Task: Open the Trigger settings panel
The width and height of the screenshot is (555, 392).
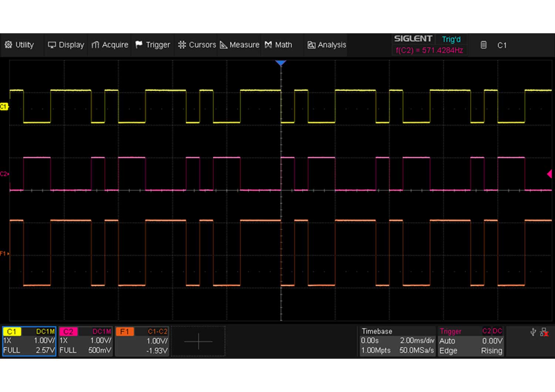Action: click(x=471, y=341)
